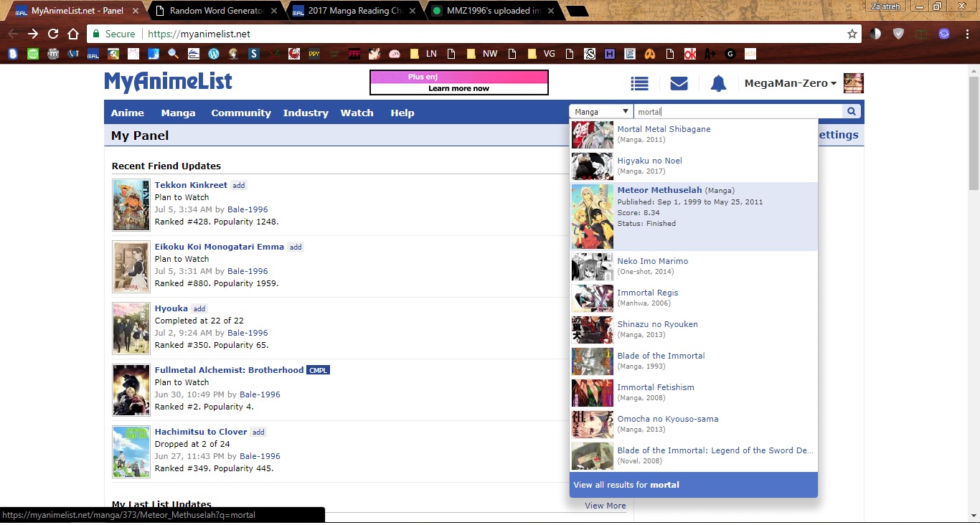Open Tekkon Kinkreet anime link
This screenshot has width=980, height=525.
(191, 185)
